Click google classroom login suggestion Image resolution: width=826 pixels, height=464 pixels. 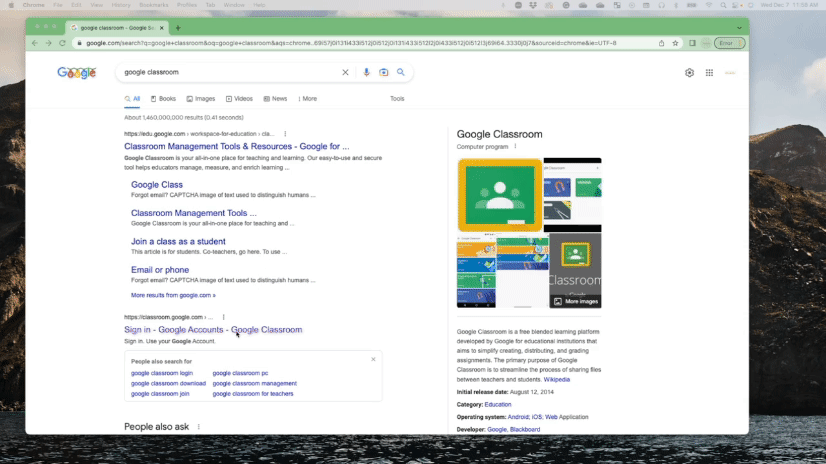click(x=162, y=373)
